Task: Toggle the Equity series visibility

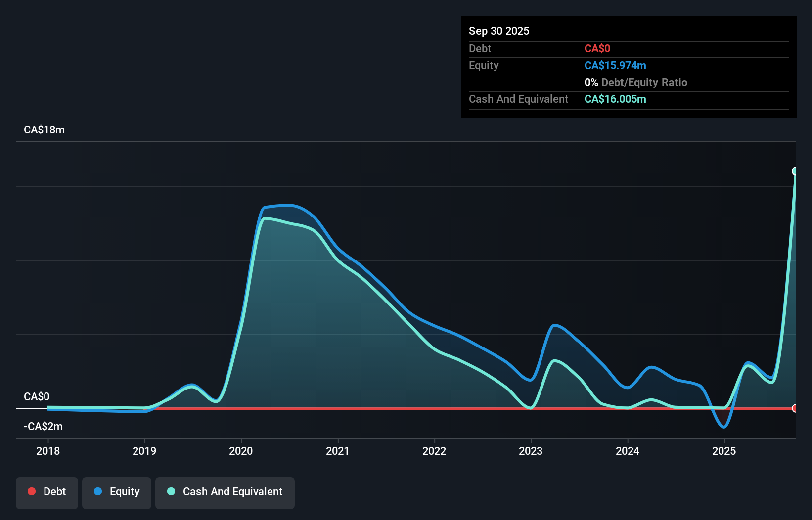Action: pos(116,492)
